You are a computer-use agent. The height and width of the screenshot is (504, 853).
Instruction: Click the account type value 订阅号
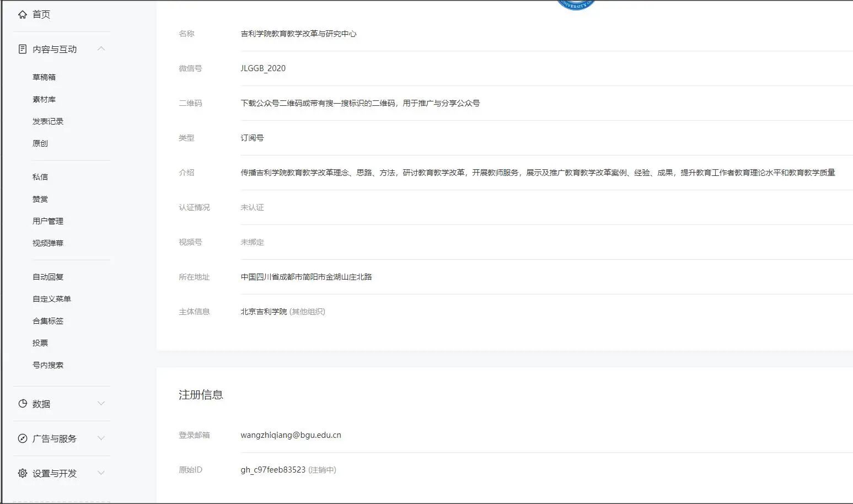[252, 138]
